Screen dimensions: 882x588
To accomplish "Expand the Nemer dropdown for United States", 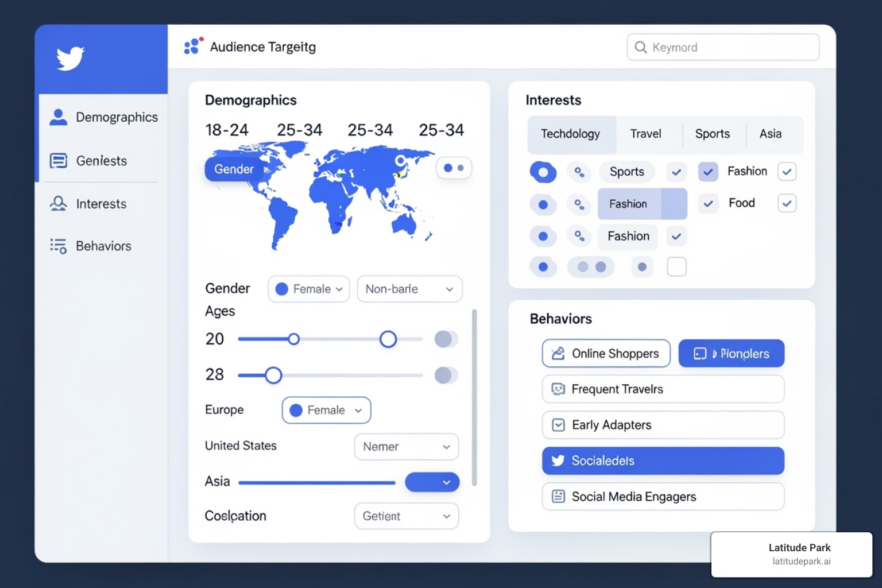I will tap(406, 447).
